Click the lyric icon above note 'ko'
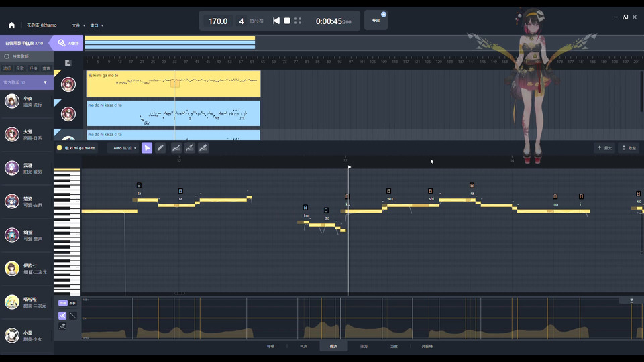Screen dimensions: 644x362 click(x=305, y=208)
